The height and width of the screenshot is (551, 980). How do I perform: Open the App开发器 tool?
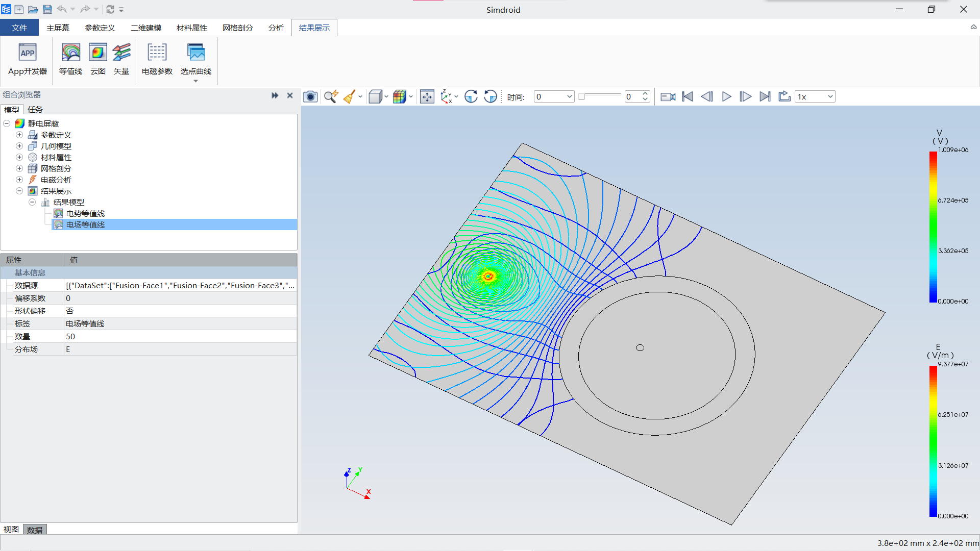pyautogui.click(x=28, y=60)
